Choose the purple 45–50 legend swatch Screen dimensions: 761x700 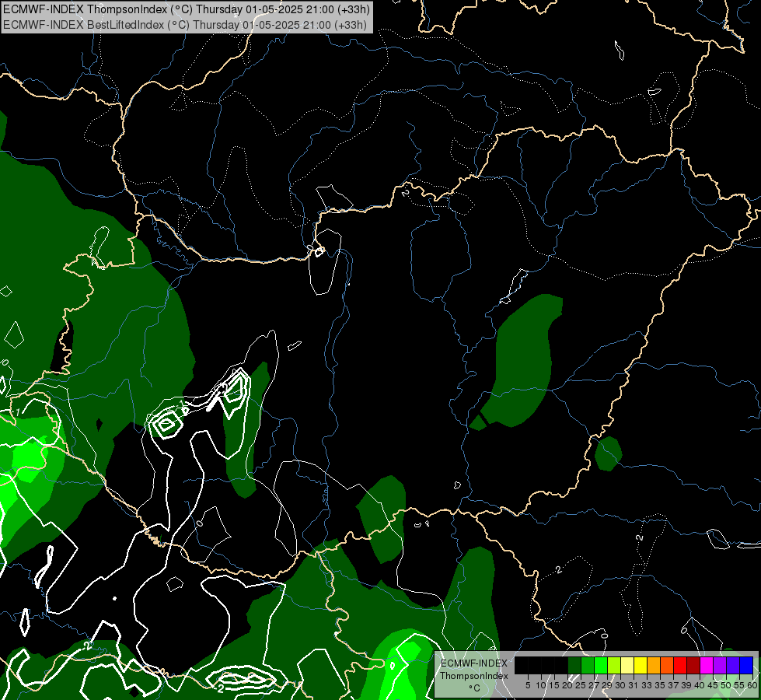pyautogui.click(x=720, y=666)
